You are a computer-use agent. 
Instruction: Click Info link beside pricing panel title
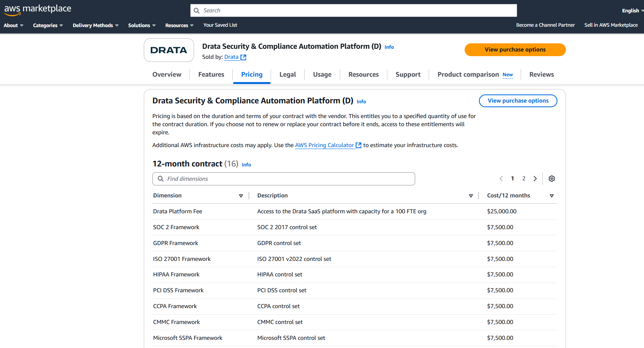tap(361, 102)
